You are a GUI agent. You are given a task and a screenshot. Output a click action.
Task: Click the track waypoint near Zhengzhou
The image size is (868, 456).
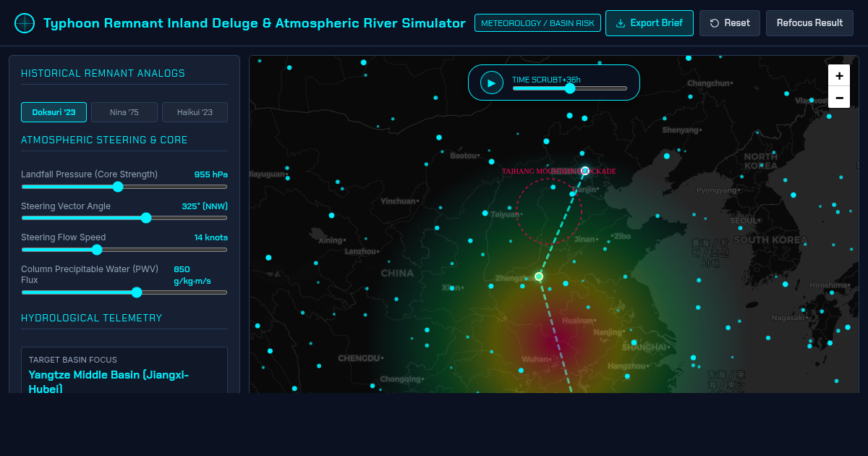(539, 276)
